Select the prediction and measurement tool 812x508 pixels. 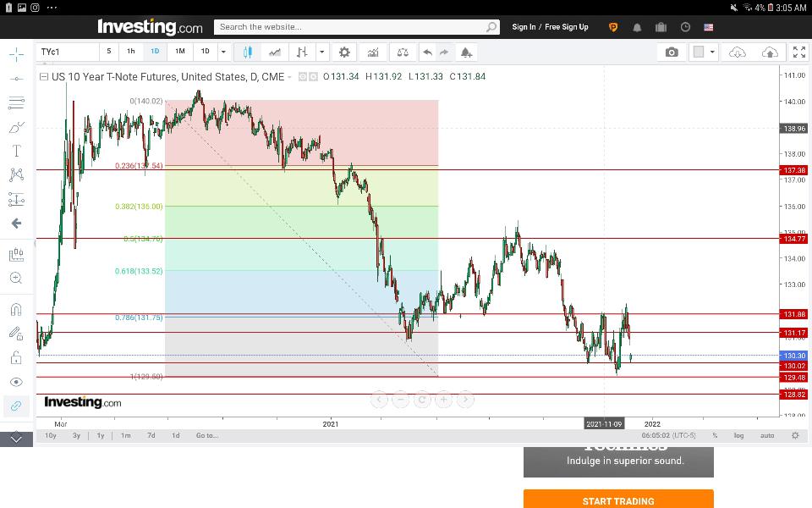[x=16, y=199]
